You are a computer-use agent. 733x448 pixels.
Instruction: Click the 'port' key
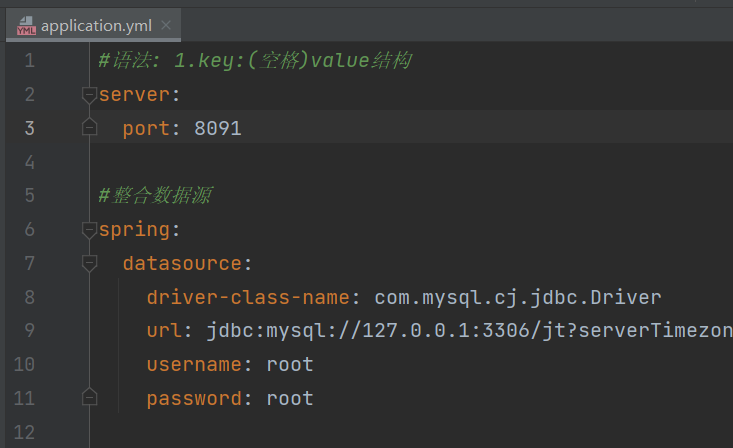[146, 129]
